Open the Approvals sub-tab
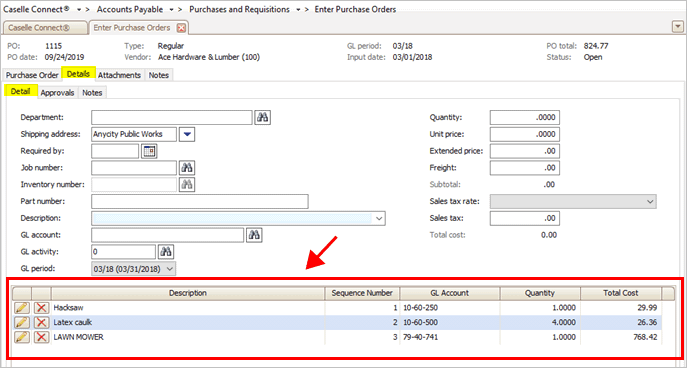687x368 pixels. coord(57,92)
